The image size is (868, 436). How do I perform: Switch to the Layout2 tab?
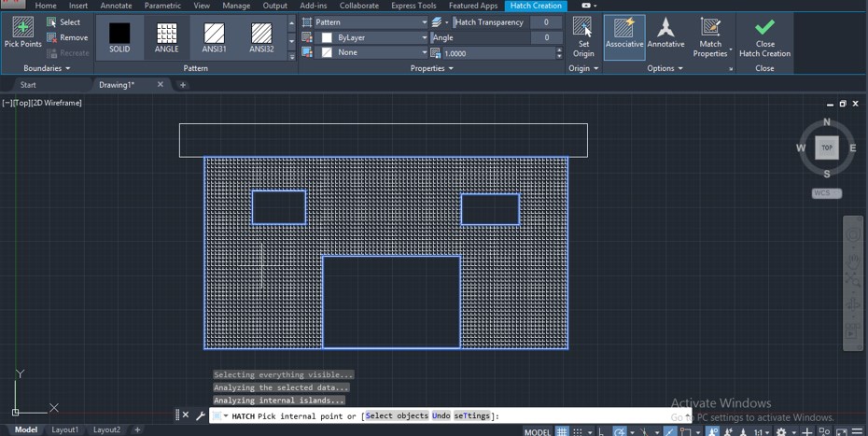[106, 429]
